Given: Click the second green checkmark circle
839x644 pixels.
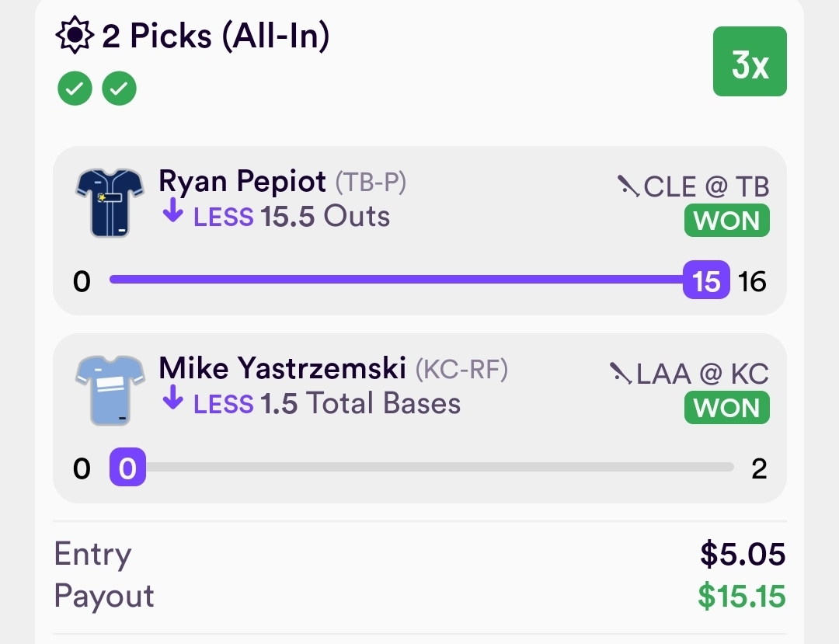Looking at the screenshot, I should tap(119, 89).
